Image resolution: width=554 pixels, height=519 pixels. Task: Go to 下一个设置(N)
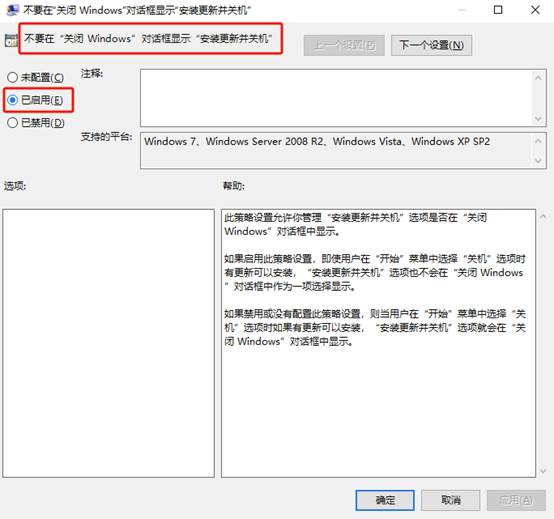431,45
